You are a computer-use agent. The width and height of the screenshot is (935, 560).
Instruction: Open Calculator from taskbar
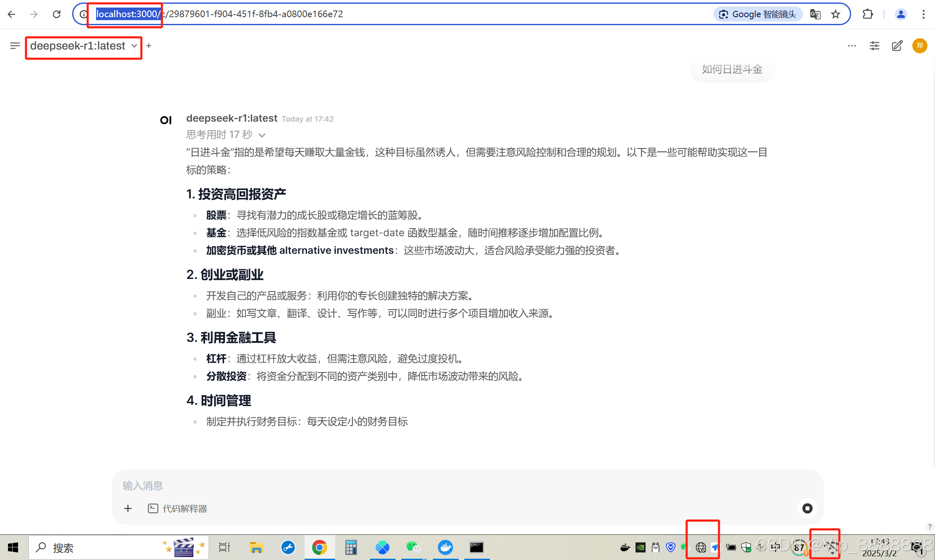351,547
